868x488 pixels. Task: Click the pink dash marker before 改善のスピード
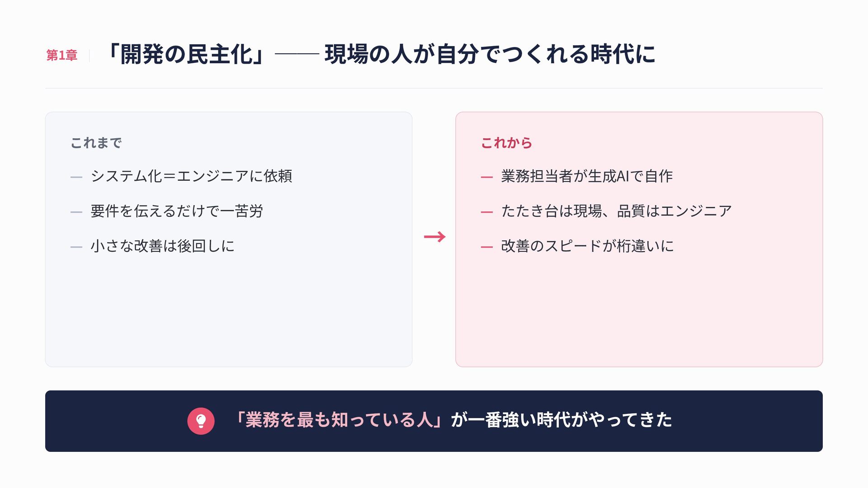click(x=487, y=247)
